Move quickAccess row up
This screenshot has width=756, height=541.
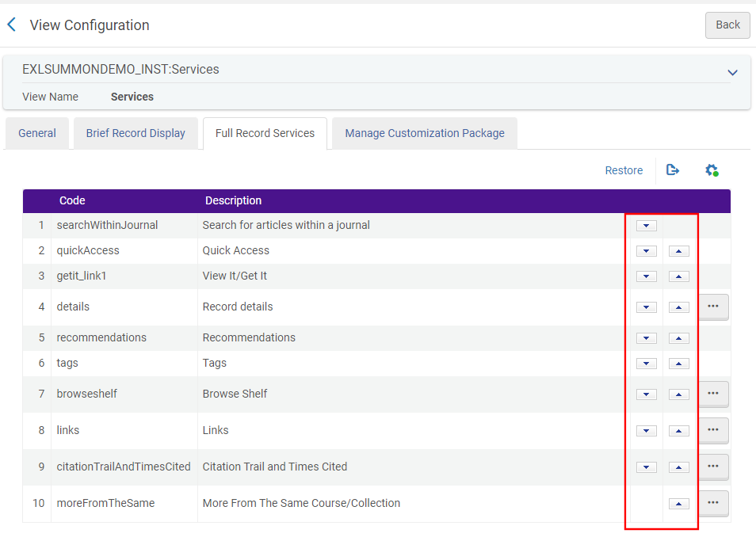(x=679, y=251)
